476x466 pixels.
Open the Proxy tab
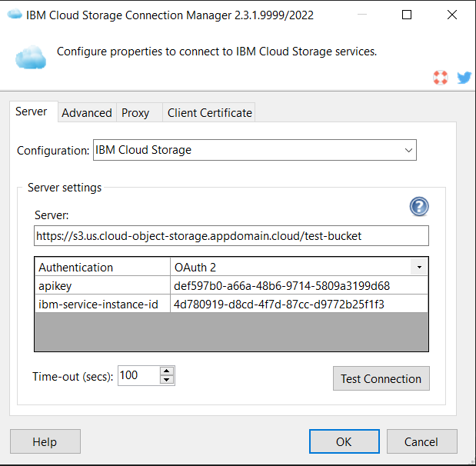click(135, 112)
